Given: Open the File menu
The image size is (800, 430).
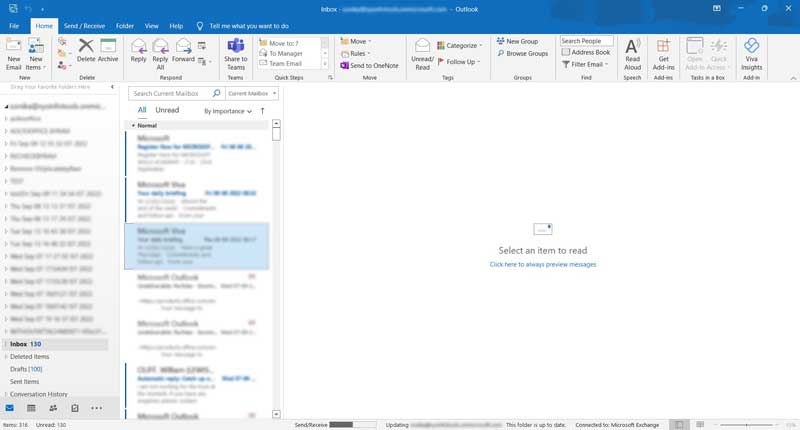Looking at the screenshot, I should 14,26.
